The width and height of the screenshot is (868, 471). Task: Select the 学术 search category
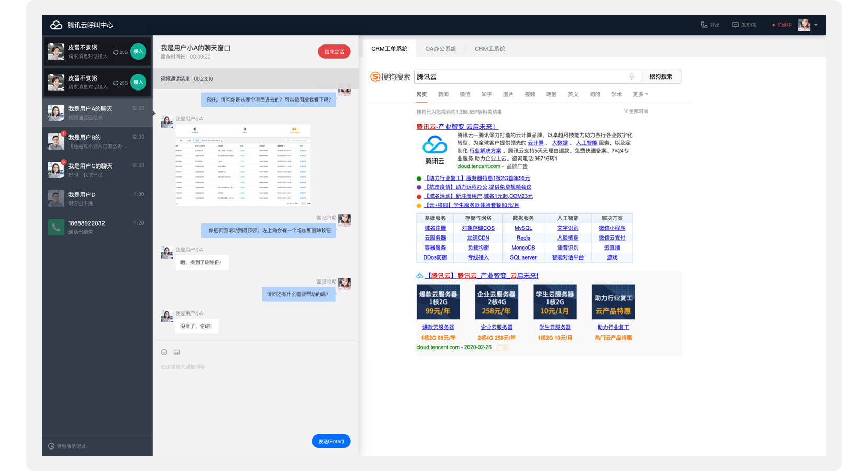pos(616,94)
